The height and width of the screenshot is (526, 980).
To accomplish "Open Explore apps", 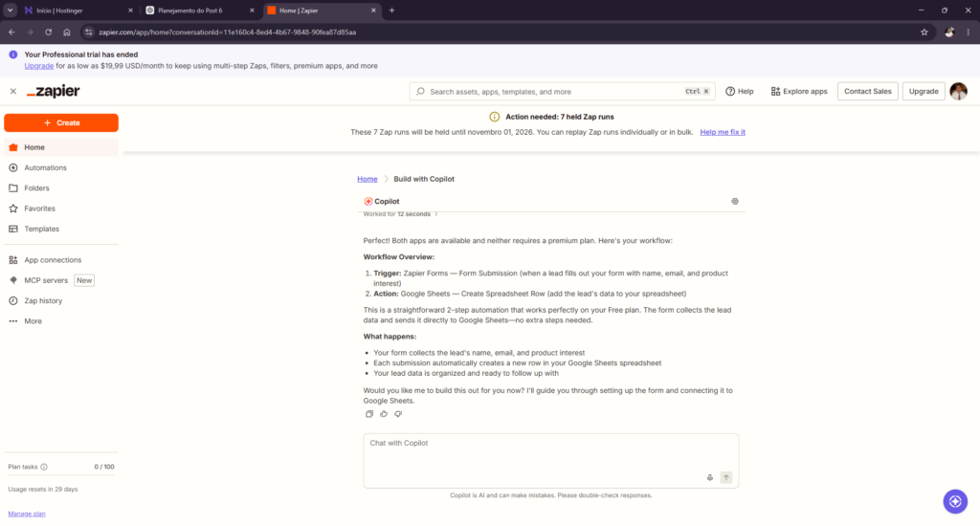I will 799,91.
